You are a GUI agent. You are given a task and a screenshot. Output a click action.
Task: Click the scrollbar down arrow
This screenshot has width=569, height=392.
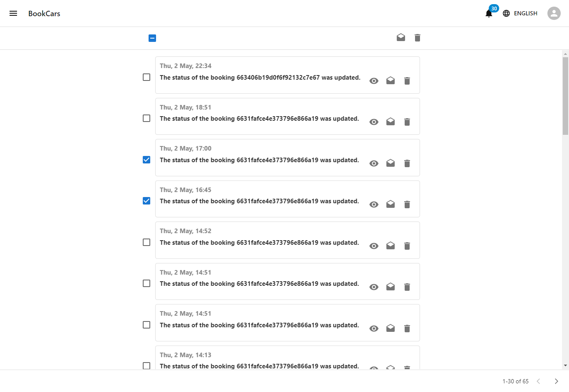[565, 365]
